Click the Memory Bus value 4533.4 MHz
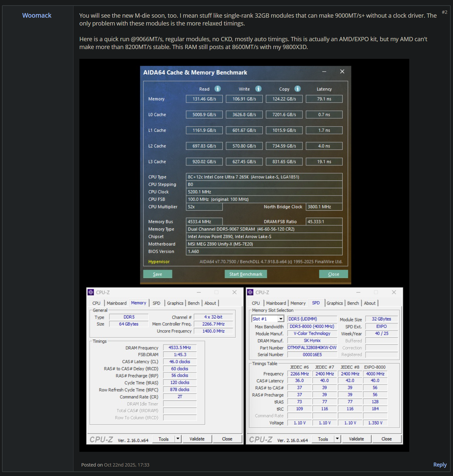The image size is (453, 476). 204,222
